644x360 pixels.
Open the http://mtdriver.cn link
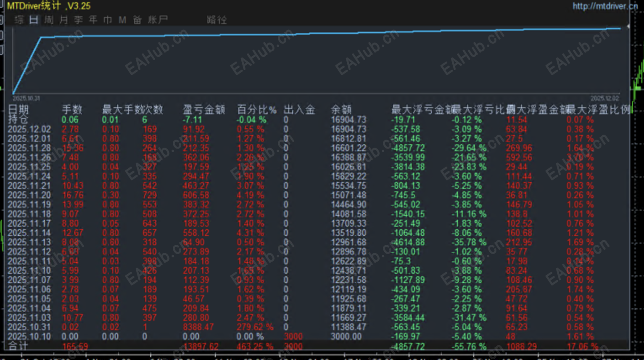point(605,6)
